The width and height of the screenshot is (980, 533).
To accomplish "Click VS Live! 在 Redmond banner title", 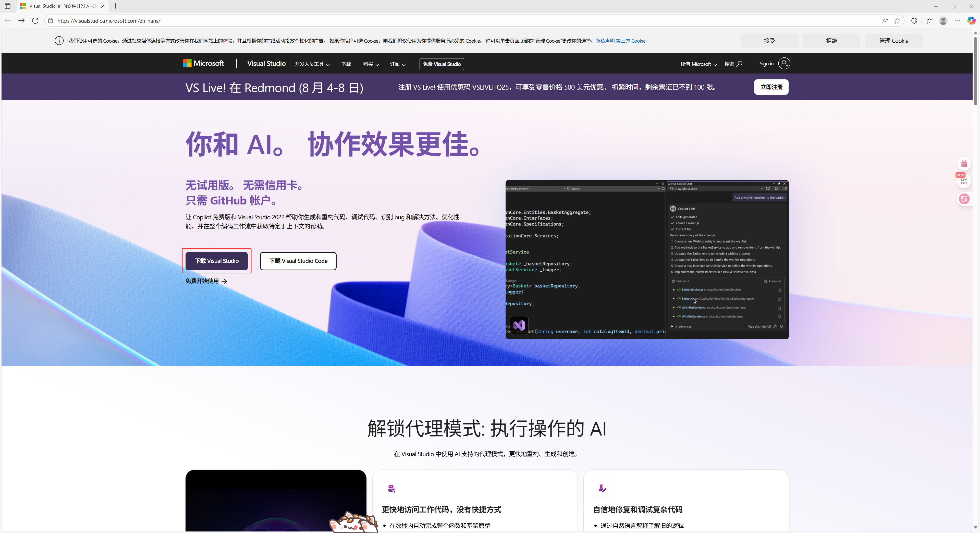I will coord(274,88).
